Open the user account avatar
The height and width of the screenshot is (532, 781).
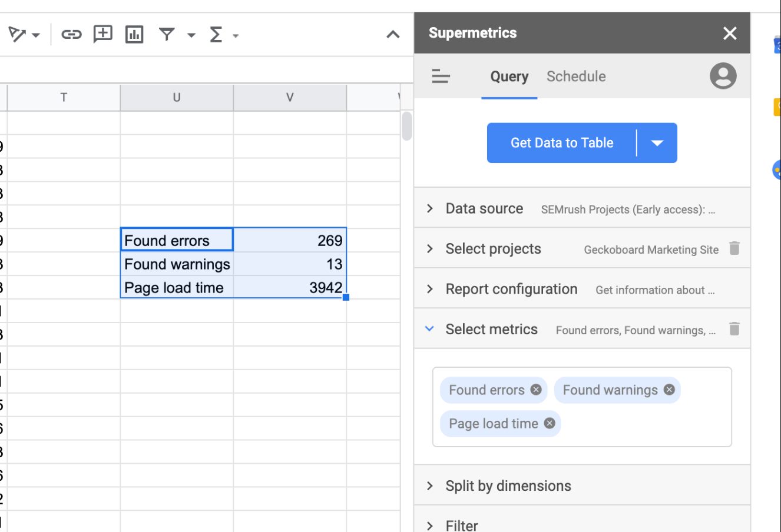pyautogui.click(x=723, y=76)
